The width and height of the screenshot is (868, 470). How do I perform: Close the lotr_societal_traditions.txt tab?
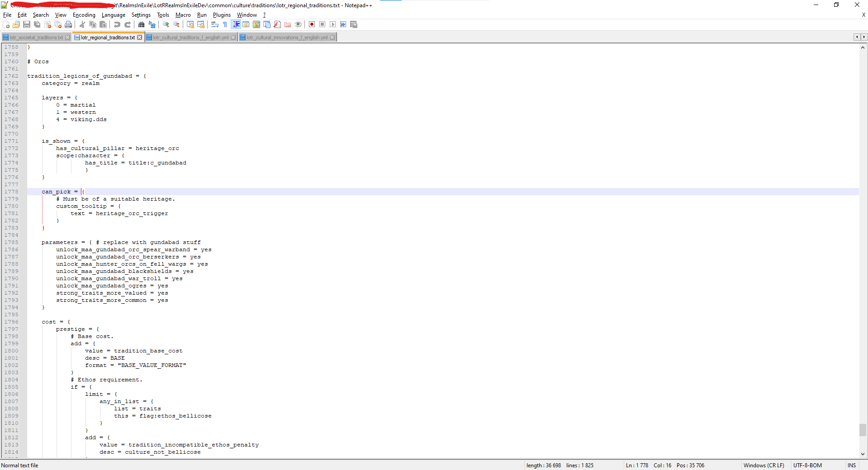tap(68, 38)
